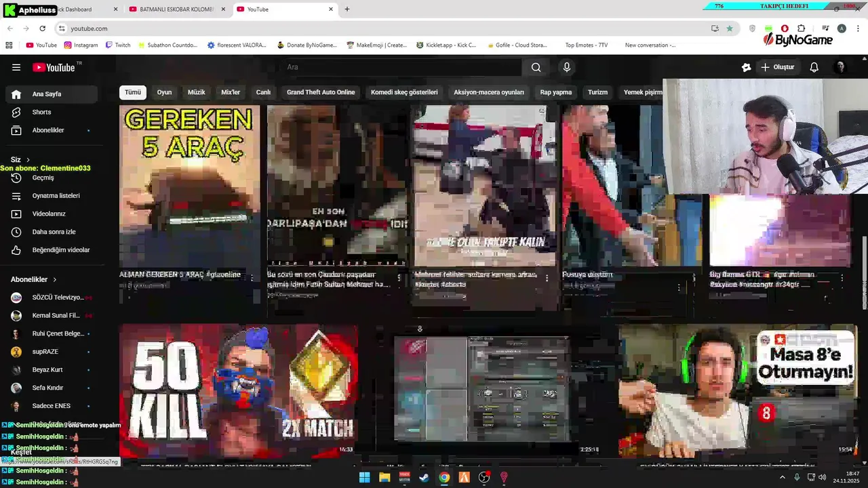
Task: Open a new browser tab
Action: click(347, 9)
